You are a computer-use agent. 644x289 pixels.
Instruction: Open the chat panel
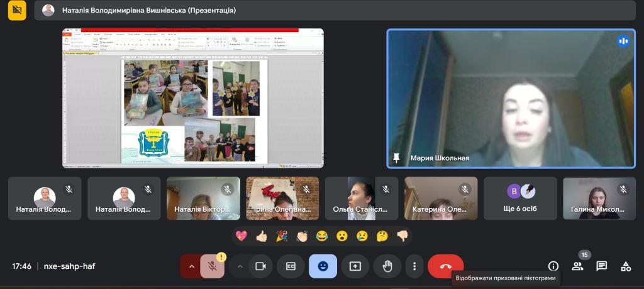point(601,266)
